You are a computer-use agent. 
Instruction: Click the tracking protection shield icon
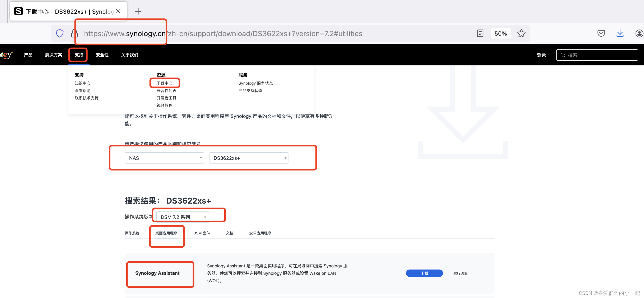60,33
